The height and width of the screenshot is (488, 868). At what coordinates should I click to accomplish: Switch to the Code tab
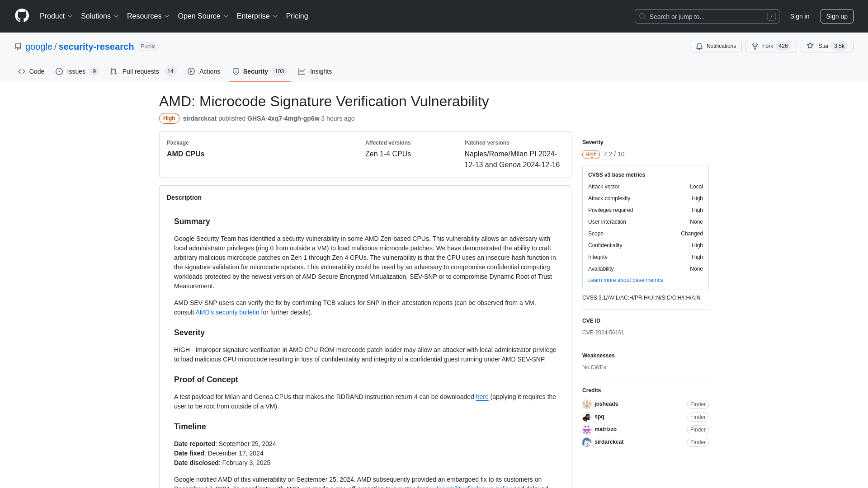[31, 71]
